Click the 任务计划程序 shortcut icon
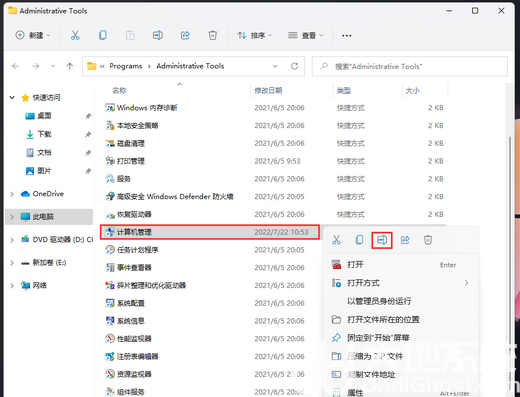This screenshot has height=397, width=520. (x=110, y=250)
